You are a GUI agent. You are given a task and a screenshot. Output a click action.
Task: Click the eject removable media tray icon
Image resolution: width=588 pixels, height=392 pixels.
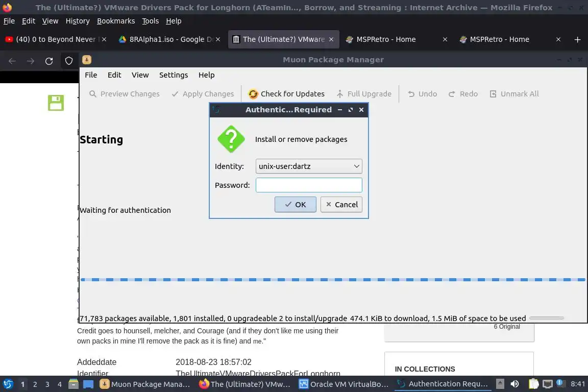pos(500,384)
